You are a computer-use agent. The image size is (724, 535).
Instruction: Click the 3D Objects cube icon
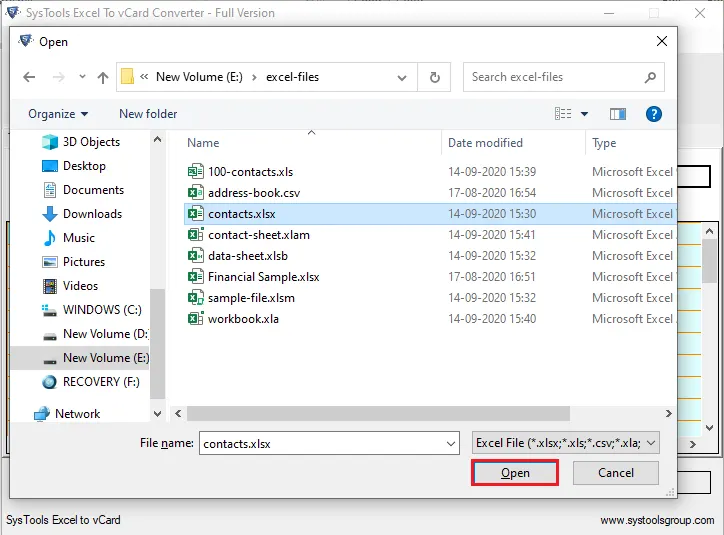click(x=50, y=142)
